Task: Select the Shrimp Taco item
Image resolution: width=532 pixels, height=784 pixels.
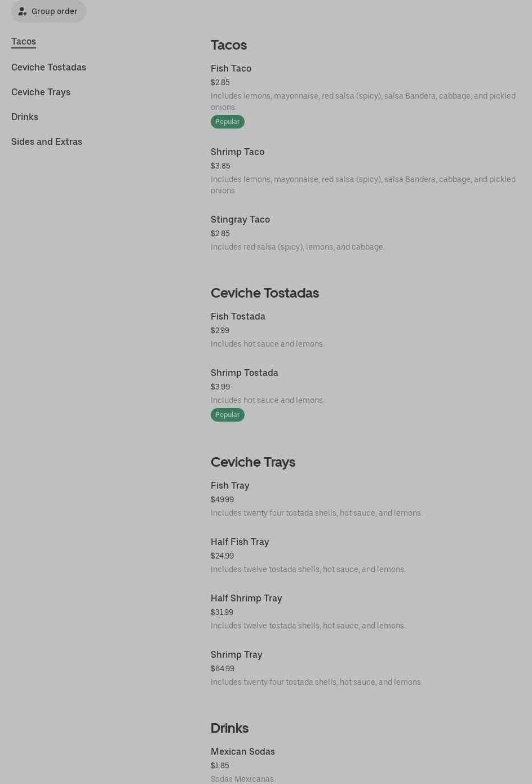Action: pos(237,152)
